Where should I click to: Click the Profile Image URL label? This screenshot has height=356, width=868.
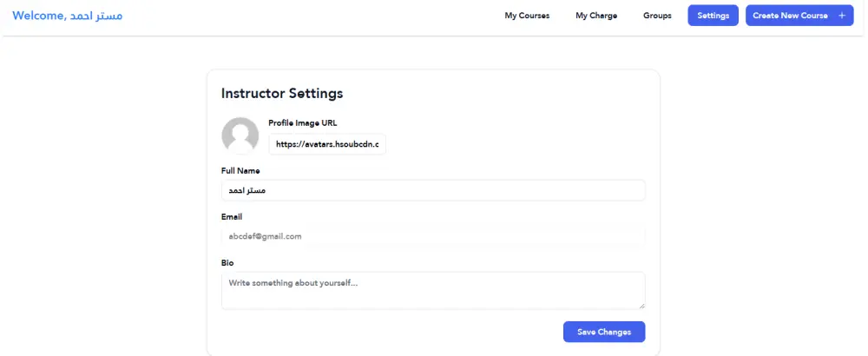tap(302, 122)
